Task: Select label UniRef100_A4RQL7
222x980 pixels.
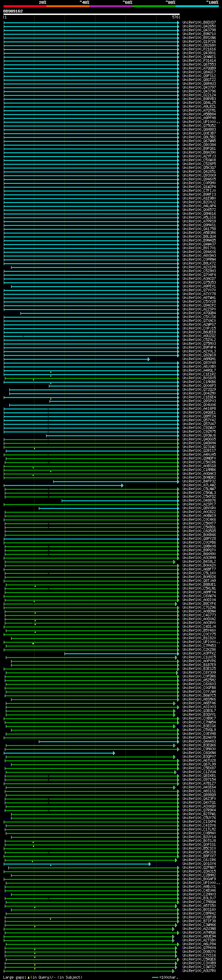Action: [199, 370]
